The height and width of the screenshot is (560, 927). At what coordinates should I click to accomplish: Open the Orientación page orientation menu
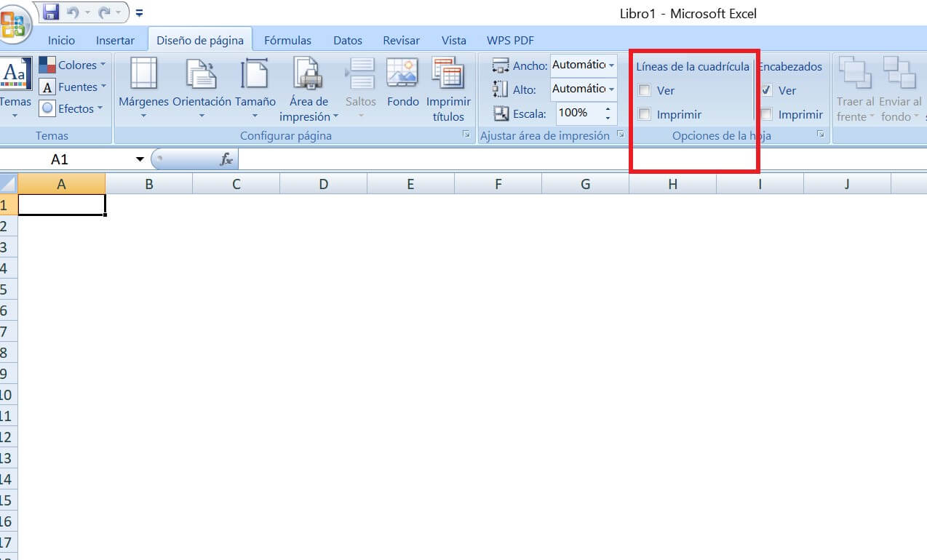pyautogui.click(x=202, y=89)
